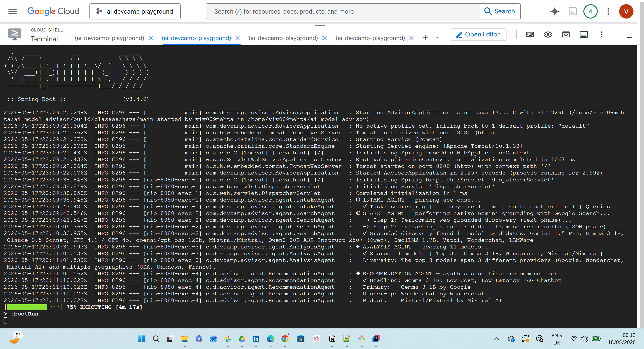The image size is (644, 349).
Task: Open Outlook from taskbar
Action: [213, 339]
